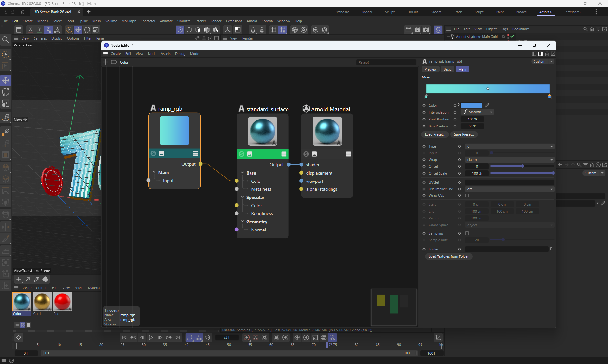Select the Scale tool in left toolbar

[x=6, y=104]
